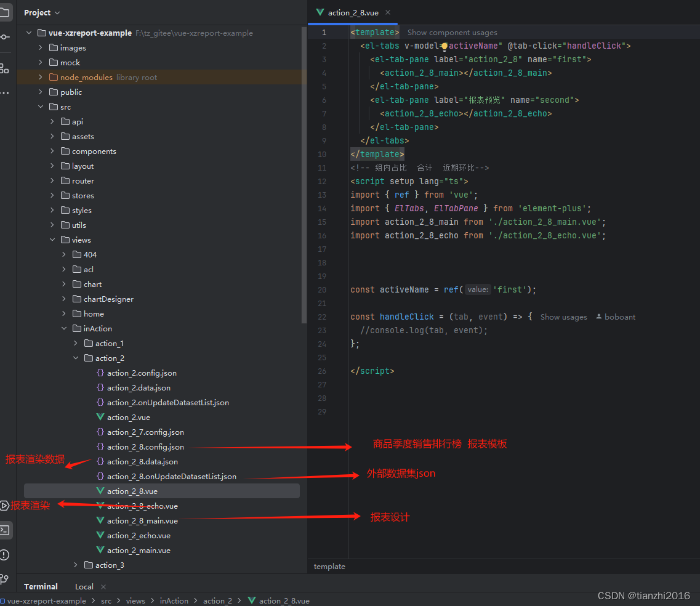Expand the node_modules folder
The image size is (700, 606).
click(x=41, y=77)
